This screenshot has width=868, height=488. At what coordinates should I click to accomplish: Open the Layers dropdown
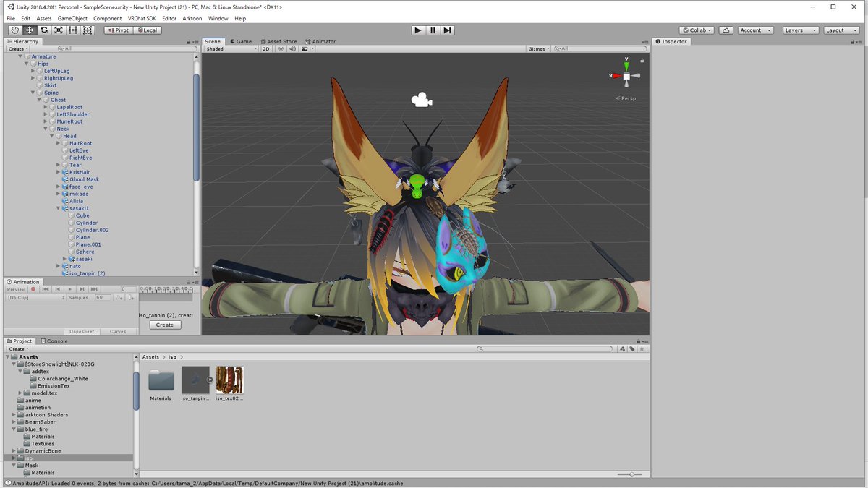point(800,30)
